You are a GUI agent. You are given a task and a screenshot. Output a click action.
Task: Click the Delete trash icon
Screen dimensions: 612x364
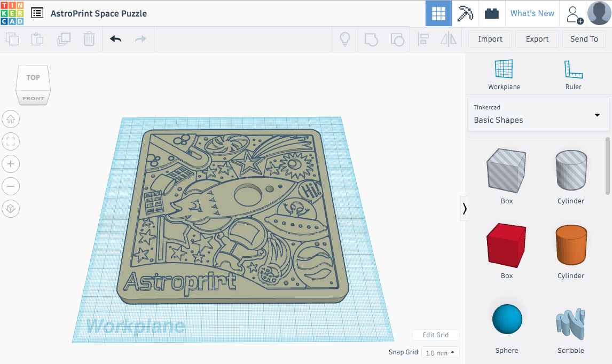point(89,39)
